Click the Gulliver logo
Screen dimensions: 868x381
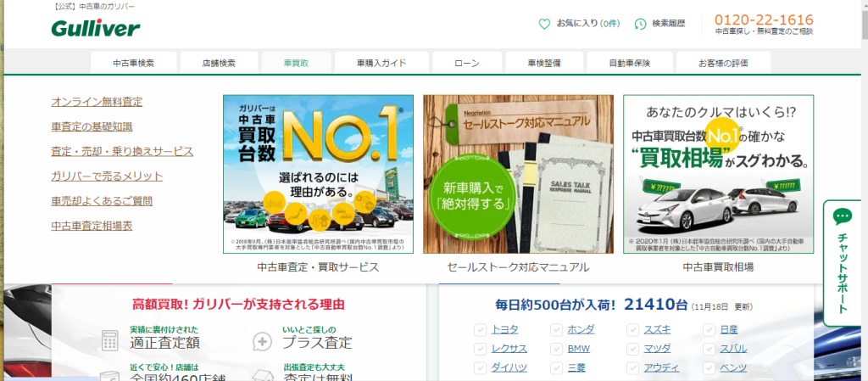(x=96, y=27)
